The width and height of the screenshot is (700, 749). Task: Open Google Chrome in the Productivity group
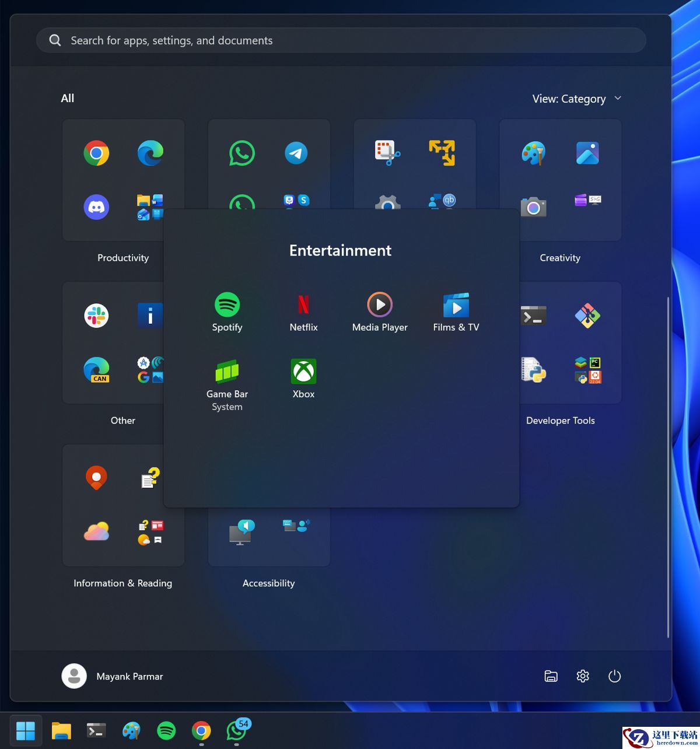click(96, 153)
